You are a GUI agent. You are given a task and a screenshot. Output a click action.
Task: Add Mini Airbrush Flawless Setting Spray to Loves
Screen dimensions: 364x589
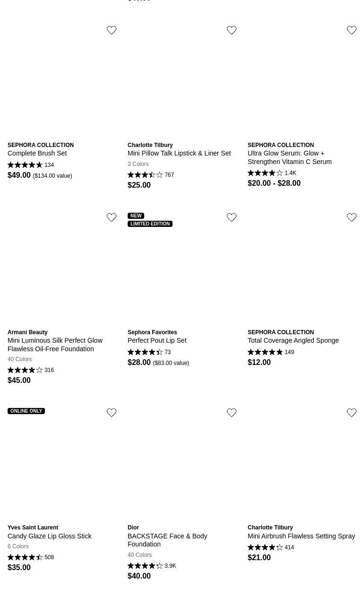352,413
